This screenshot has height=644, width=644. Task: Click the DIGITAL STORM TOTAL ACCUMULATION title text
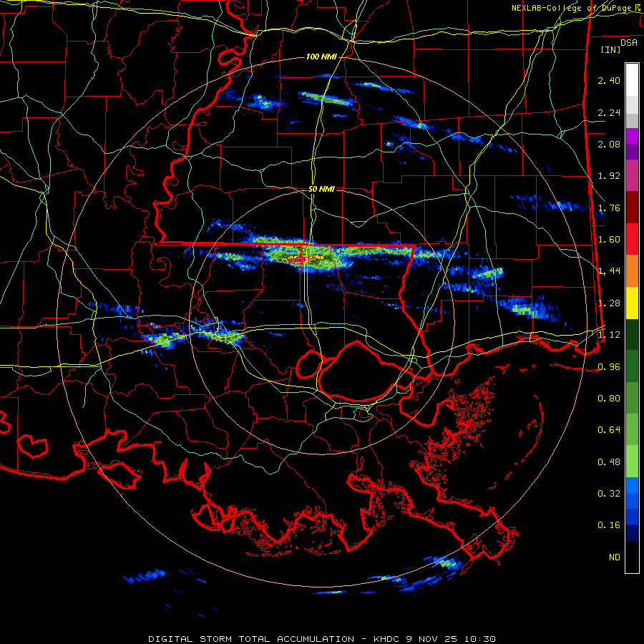pyautogui.click(x=251, y=639)
